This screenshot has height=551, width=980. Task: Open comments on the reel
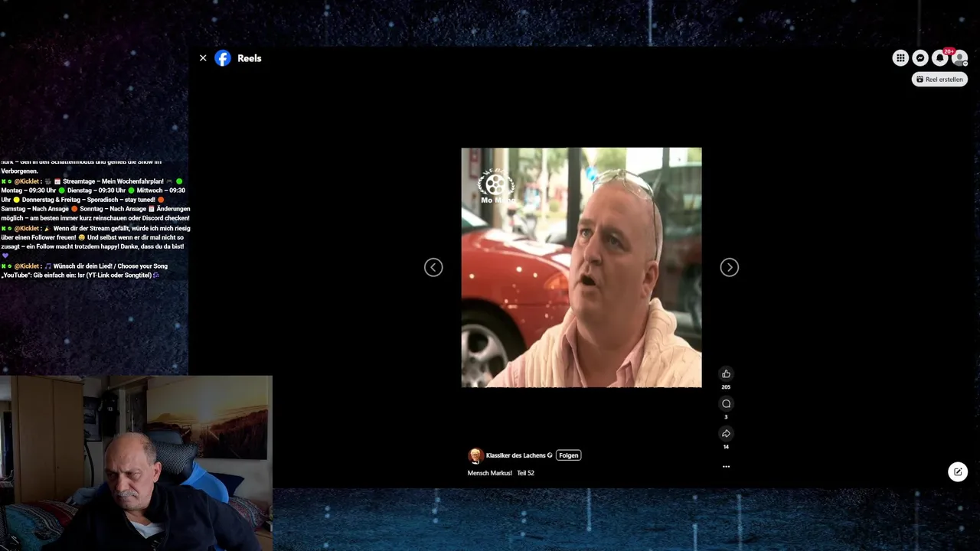[726, 403]
